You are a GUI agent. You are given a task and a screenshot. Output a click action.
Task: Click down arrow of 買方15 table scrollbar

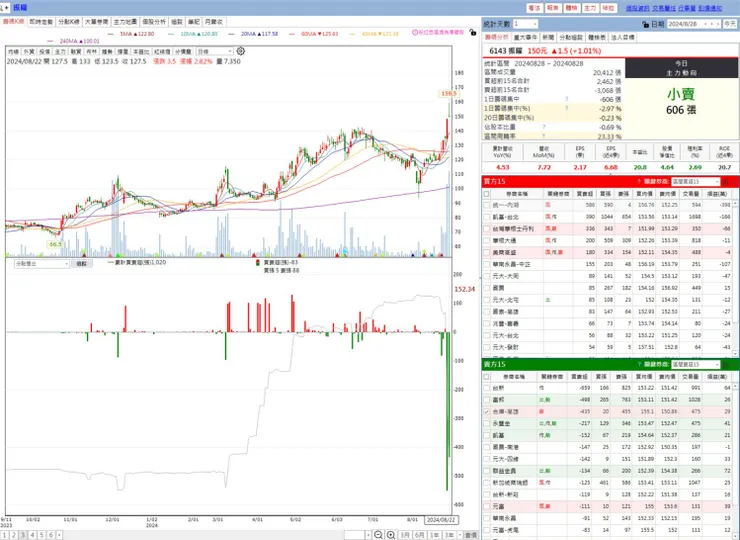735,353
